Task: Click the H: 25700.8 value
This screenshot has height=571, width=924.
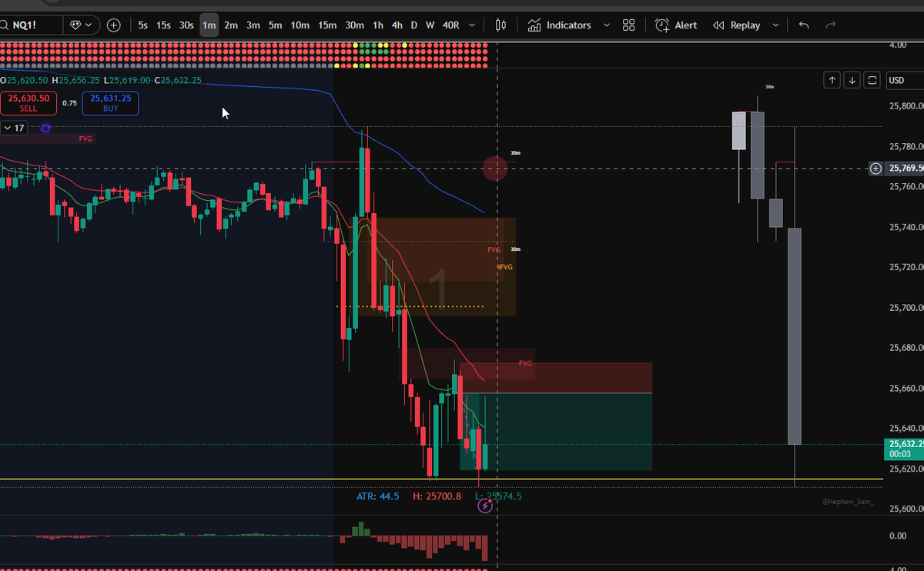Action: click(x=437, y=496)
